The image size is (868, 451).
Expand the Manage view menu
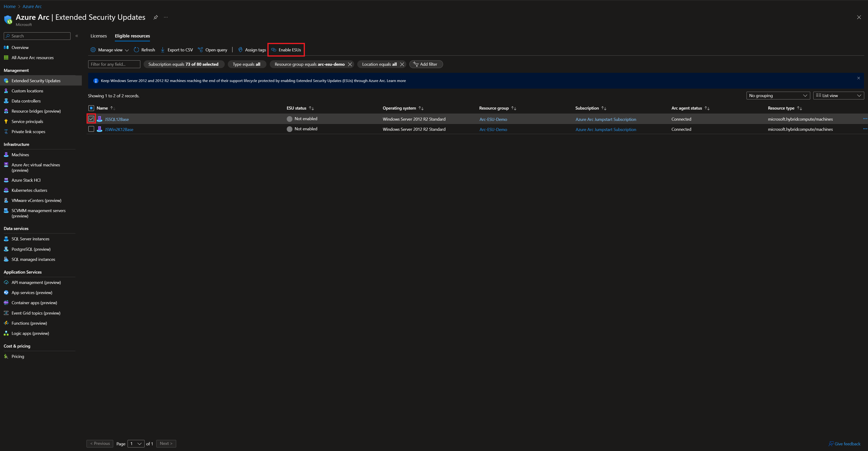(x=110, y=50)
